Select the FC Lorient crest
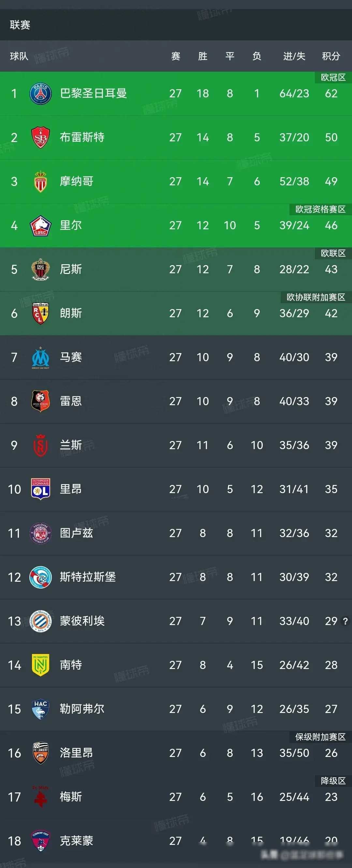Viewport: 352px width, 868px height. [x=40, y=753]
